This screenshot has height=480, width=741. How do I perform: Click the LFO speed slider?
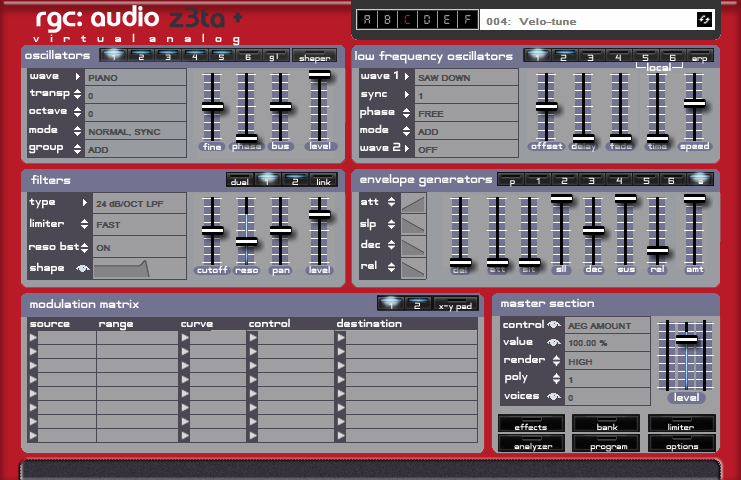click(695, 103)
